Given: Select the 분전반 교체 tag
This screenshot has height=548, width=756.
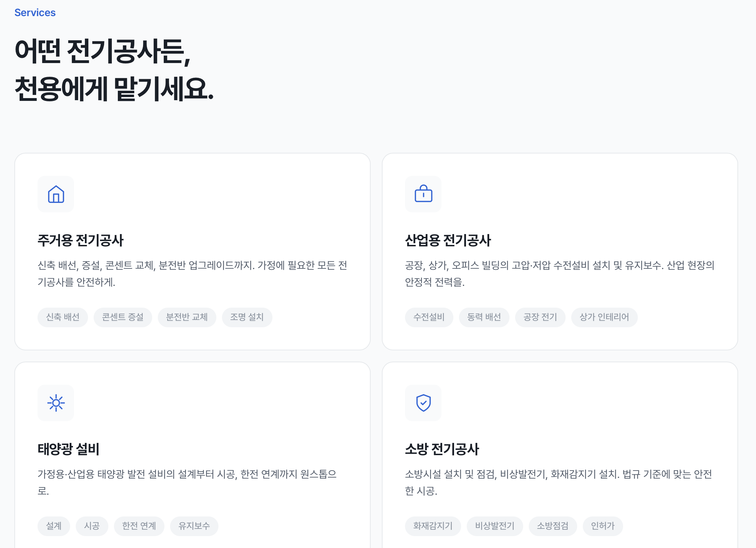Looking at the screenshot, I should coord(187,317).
